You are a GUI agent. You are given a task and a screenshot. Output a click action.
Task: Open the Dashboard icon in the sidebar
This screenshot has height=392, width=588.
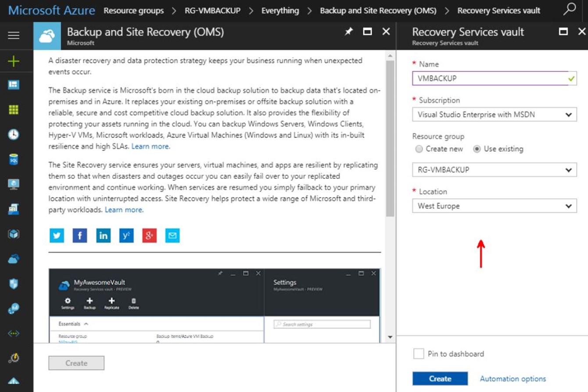click(x=14, y=85)
